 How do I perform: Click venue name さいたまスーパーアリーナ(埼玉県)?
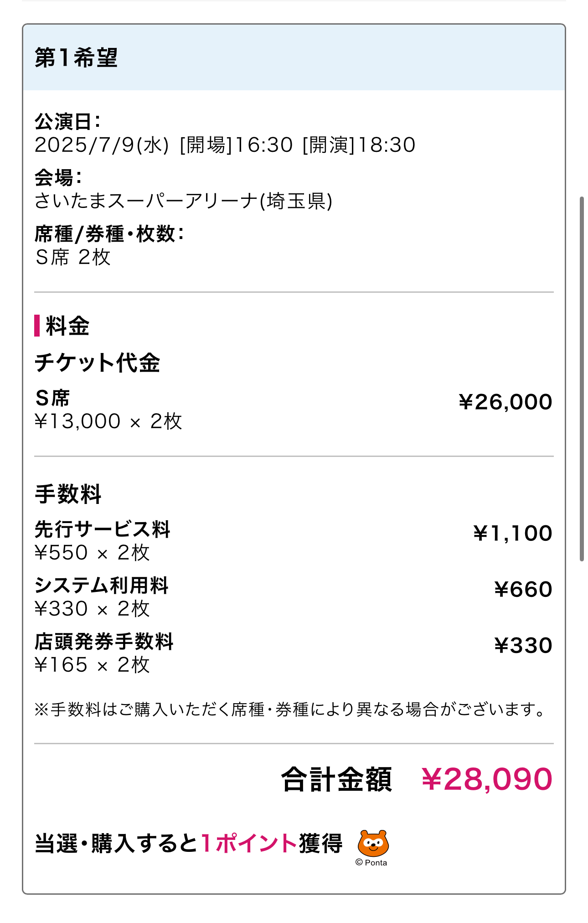click(x=183, y=201)
